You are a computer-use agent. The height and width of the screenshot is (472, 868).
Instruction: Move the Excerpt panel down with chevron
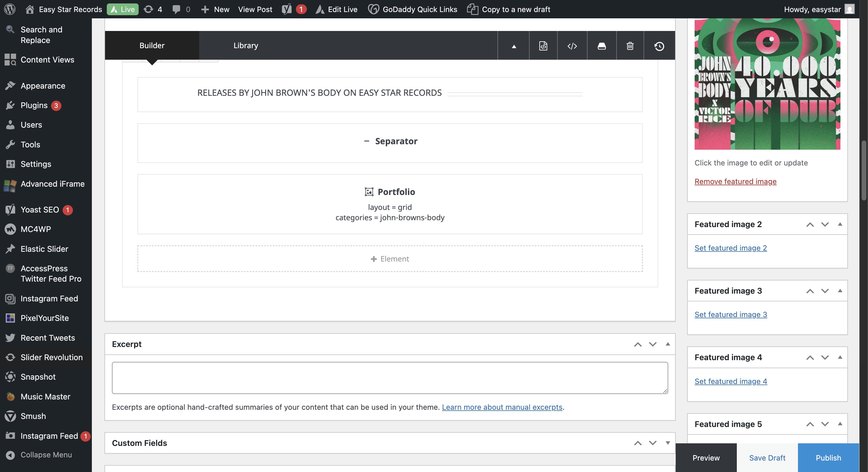(653, 344)
